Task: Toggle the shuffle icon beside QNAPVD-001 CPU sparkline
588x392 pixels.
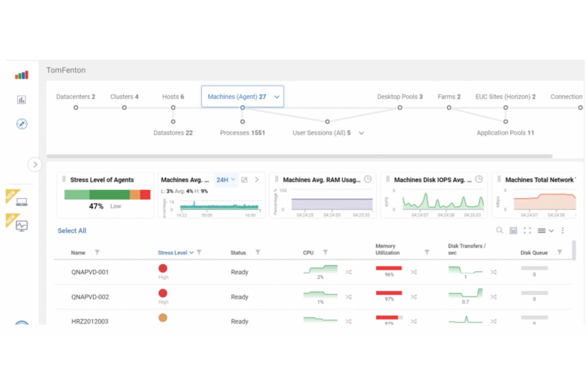Action: pyautogui.click(x=348, y=272)
